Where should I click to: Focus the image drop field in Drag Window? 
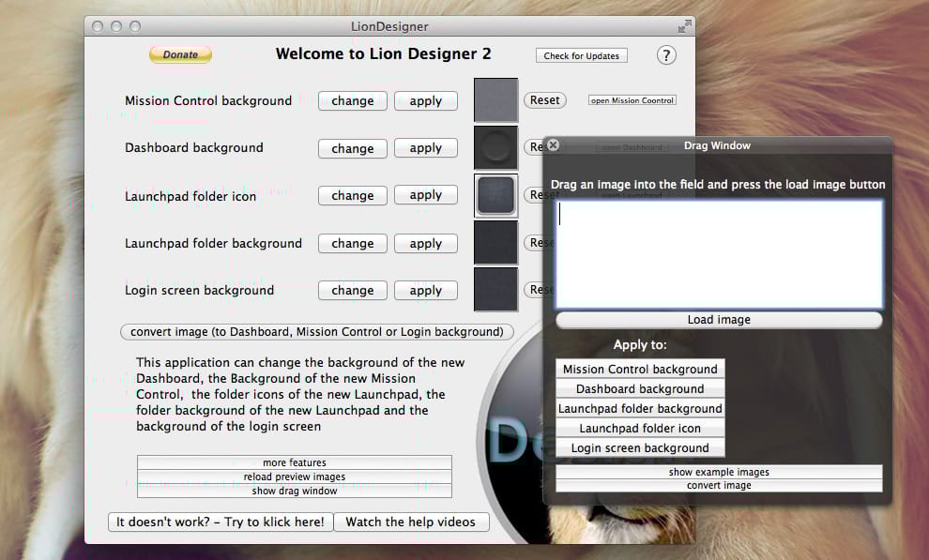[x=719, y=254]
